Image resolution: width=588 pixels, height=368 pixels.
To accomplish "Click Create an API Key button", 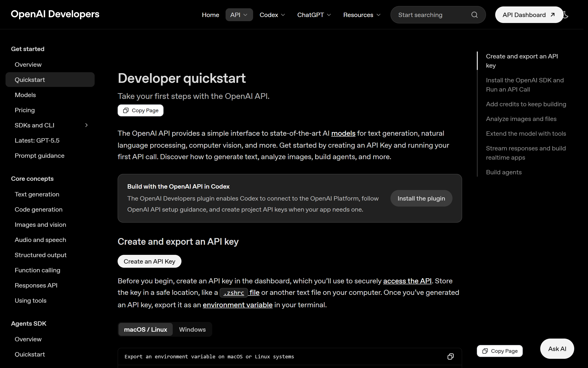I will tap(150, 262).
